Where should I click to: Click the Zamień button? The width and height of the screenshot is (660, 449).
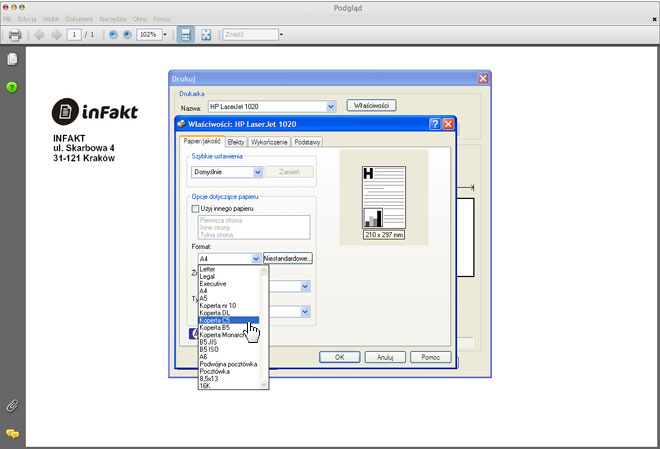click(x=289, y=172)
